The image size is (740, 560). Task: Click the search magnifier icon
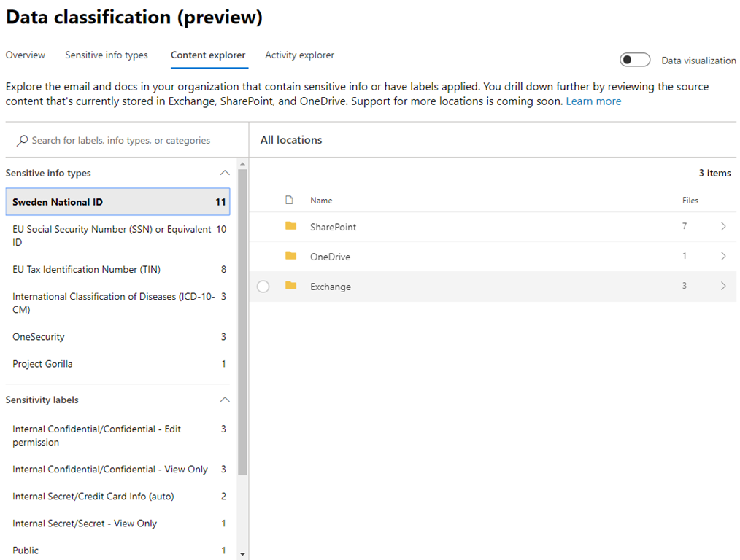[23, 141]
